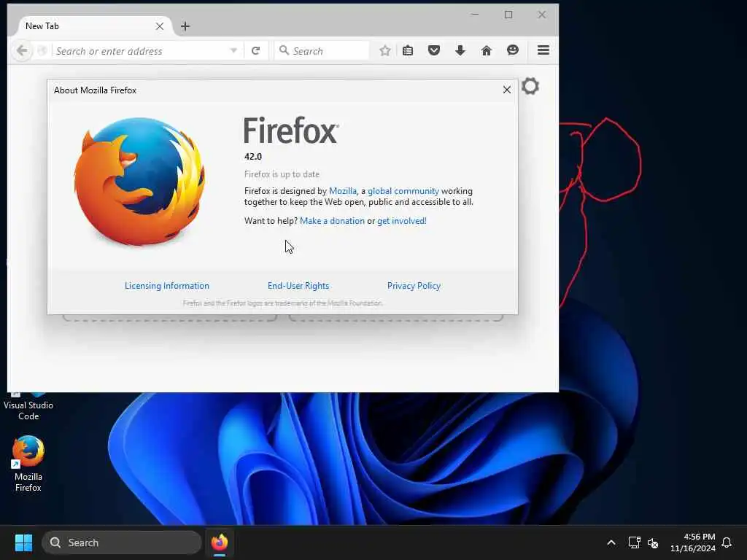Open the Downloads arrow icon
Image resolution: width=747 pixels, height=560 pixels.
coord(460,50)
